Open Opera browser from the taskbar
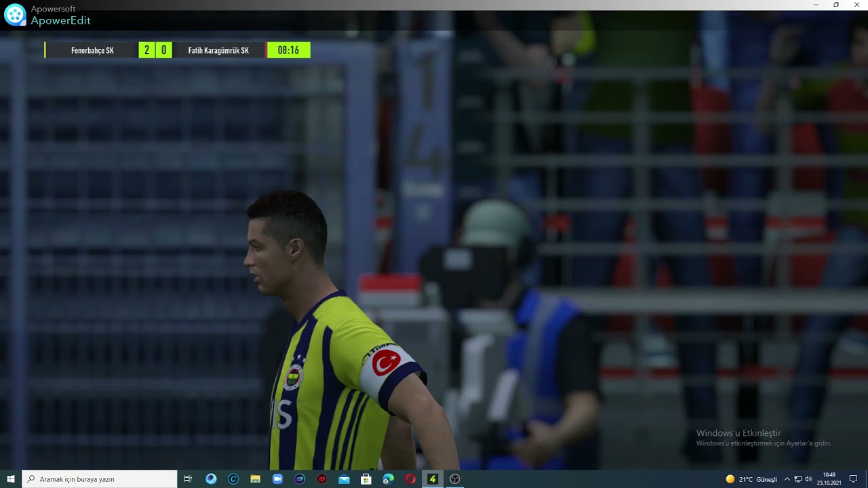 [410, 479]
